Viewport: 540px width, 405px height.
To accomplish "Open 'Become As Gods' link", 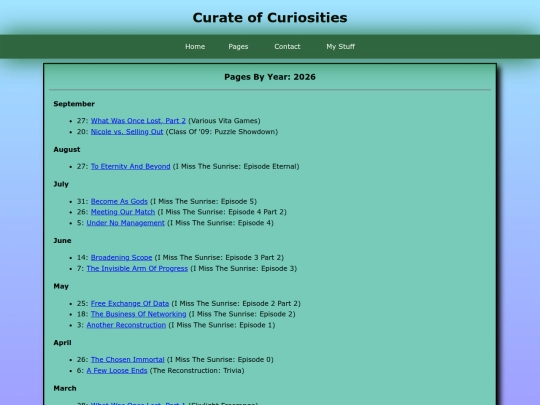I will pos(119,201).
